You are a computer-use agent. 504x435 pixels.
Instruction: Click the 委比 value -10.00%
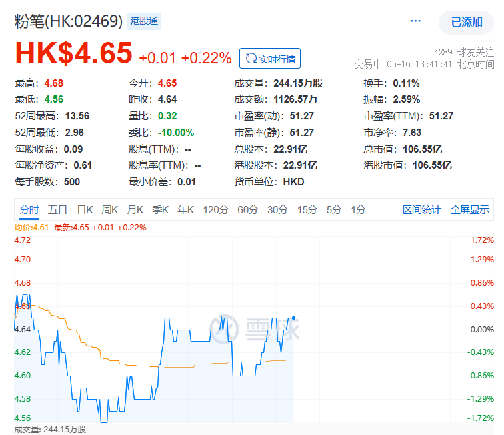[176, 133]
